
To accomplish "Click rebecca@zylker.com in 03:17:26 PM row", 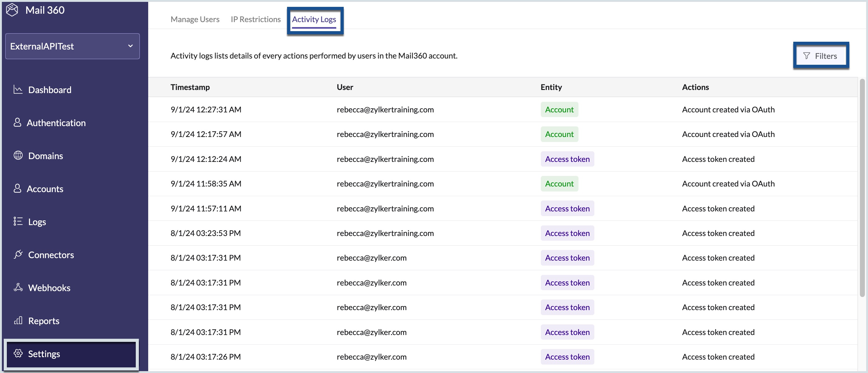I will (x=371, y=357).
